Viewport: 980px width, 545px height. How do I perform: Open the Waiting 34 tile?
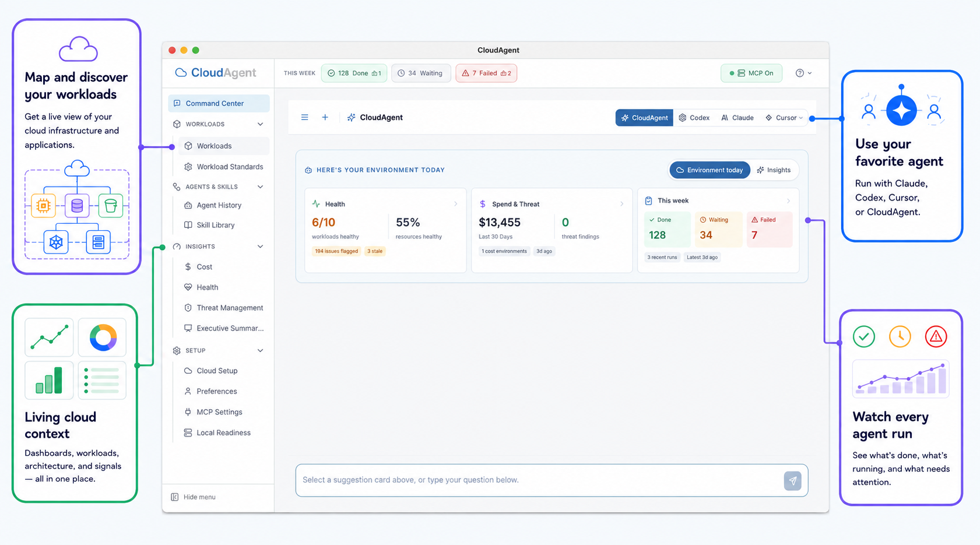[x=718, y=230]
